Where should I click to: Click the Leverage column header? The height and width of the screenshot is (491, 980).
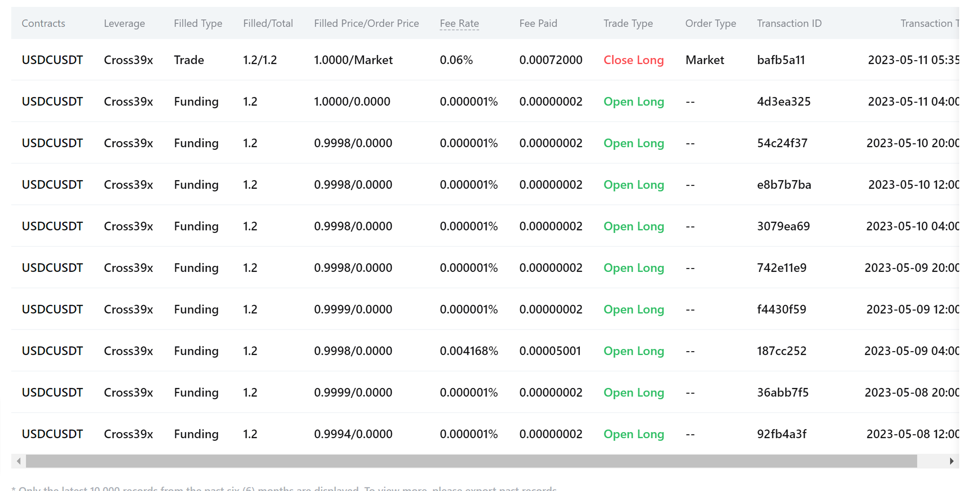coord(124,23)
